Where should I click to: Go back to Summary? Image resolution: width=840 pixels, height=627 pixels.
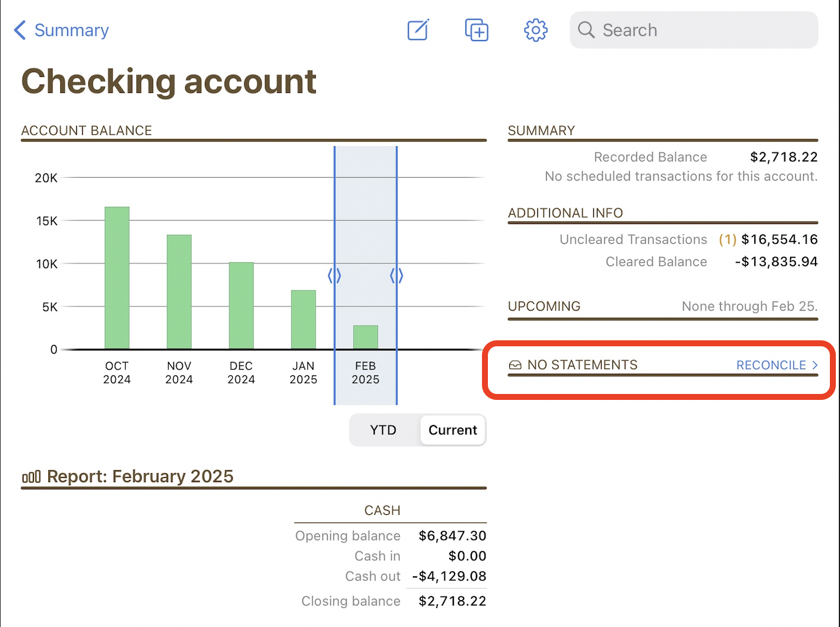(x=71, y=30)
